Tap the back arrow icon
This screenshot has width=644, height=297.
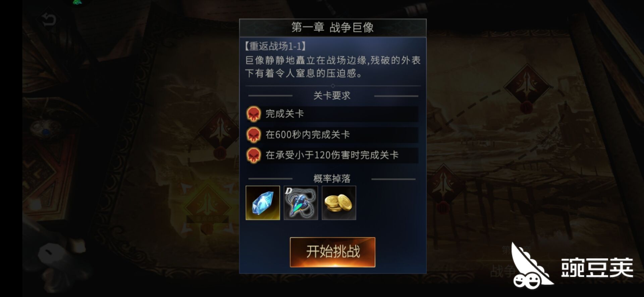[x=49, y=20]
